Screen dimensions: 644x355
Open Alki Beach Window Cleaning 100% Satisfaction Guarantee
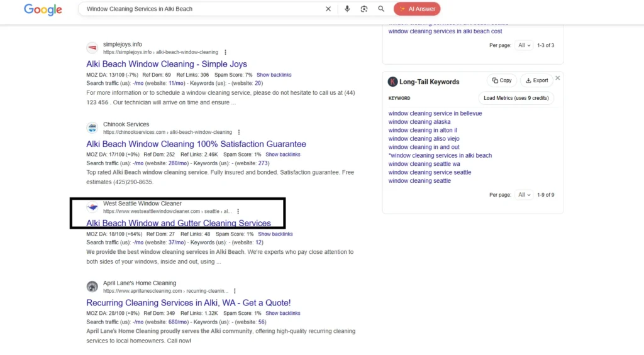pyautogui.click(x=196, y=144)
